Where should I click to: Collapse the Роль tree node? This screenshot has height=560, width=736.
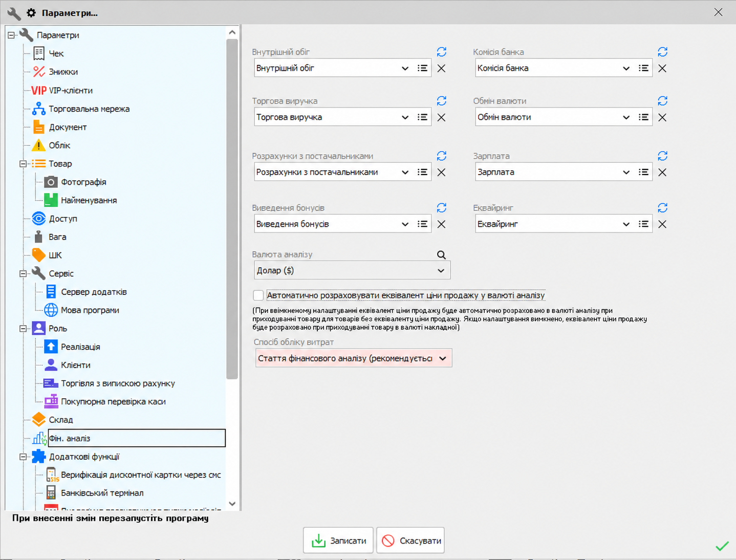[x=23, y=329]
